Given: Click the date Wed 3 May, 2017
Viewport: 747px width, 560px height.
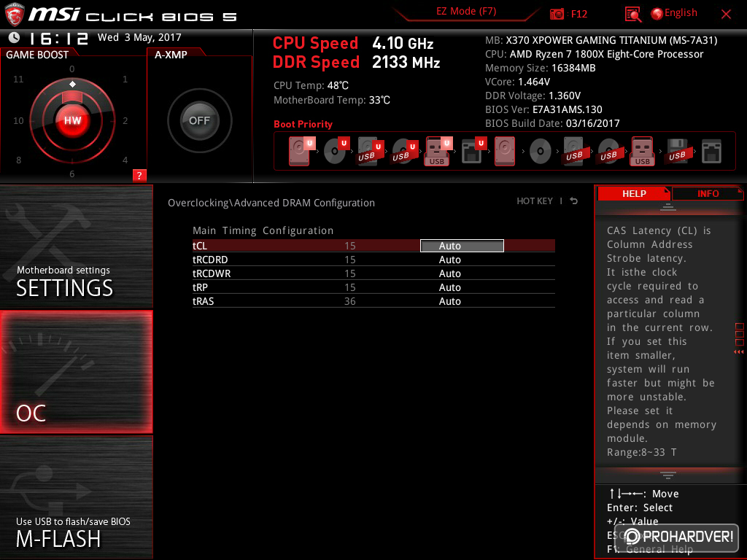Looking at the screenshot, I should (139, 37).
